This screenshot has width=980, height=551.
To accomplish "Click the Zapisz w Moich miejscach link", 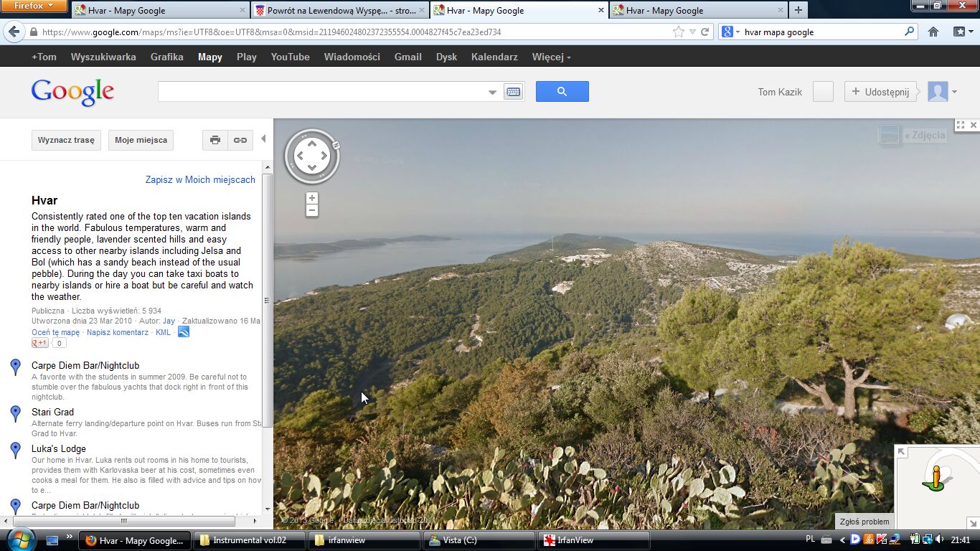I will [x=200, y=180].
